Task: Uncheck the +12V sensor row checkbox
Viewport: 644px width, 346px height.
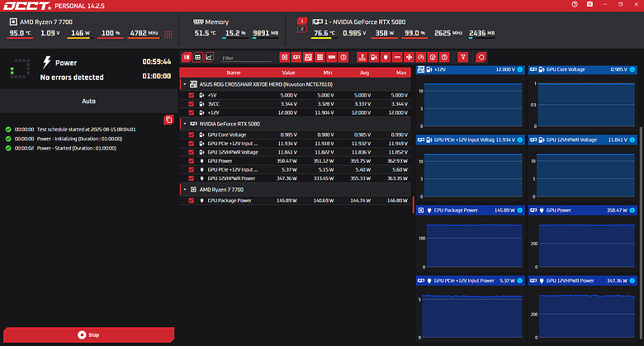Action: [191, 112]
